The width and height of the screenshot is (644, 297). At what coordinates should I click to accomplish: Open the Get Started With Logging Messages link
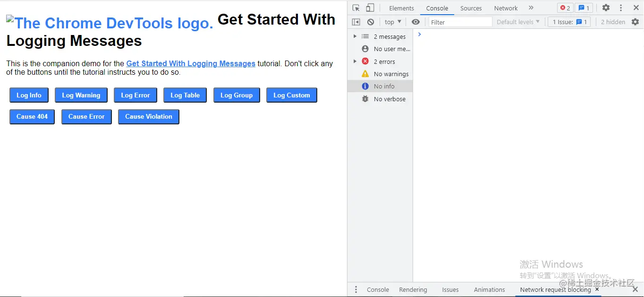tap(191, 63)
